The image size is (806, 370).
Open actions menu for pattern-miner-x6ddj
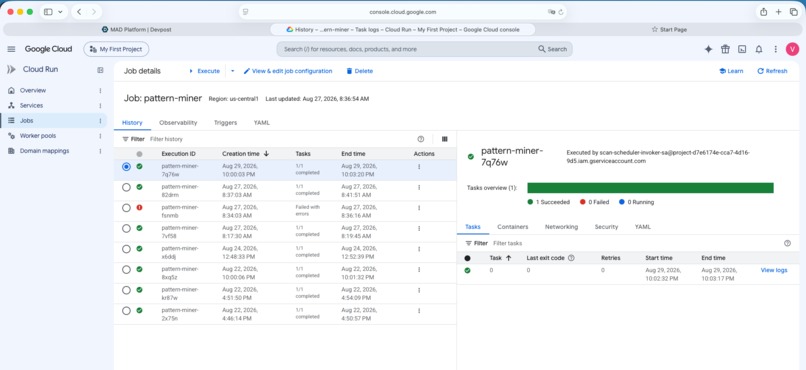(x=419, y=249)
